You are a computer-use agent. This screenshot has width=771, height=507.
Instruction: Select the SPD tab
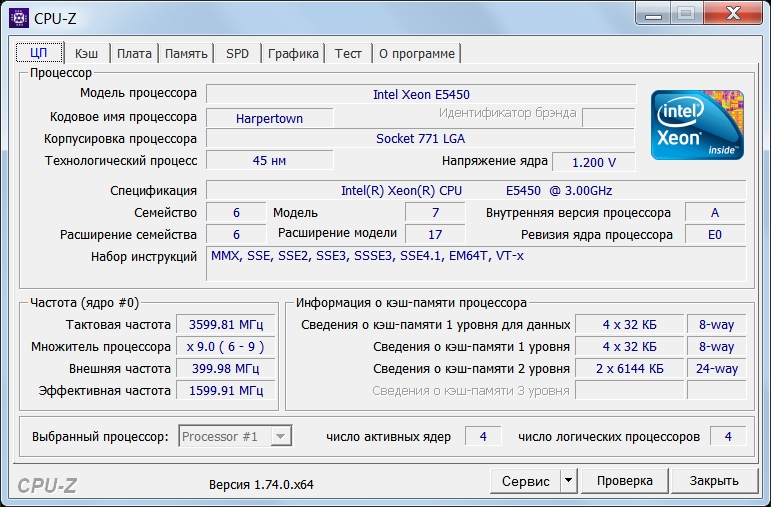point(237,53)
